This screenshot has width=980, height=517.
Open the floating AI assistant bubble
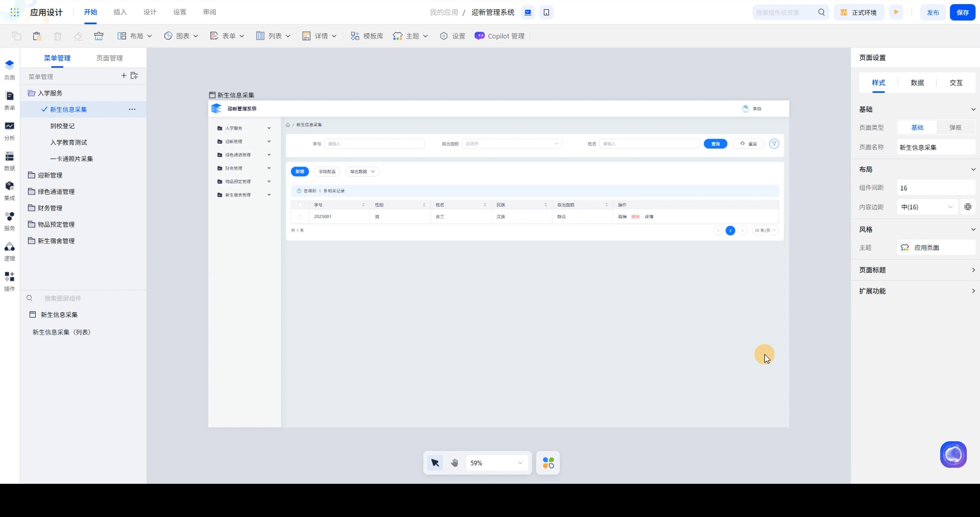[x=953, y=454]
